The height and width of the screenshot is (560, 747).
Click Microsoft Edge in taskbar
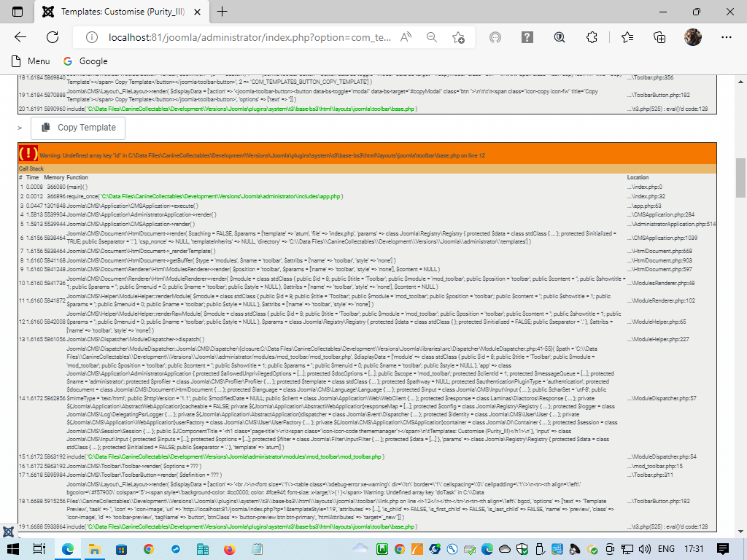coord(67,549)
